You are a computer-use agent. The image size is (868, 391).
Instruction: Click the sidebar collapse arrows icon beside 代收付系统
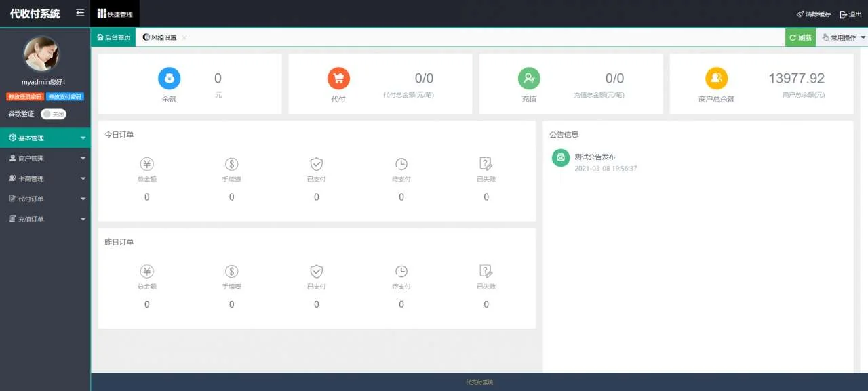tap(79, 12)
